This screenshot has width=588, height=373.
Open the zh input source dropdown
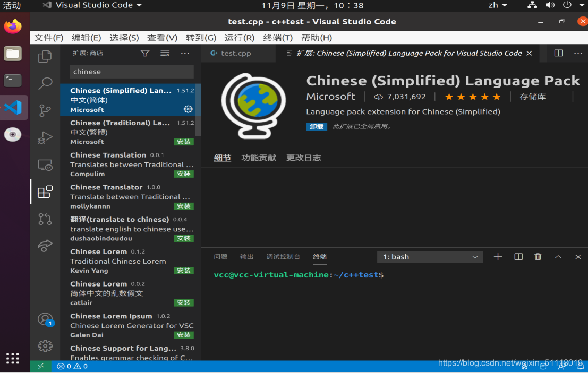tap(498, 5)
